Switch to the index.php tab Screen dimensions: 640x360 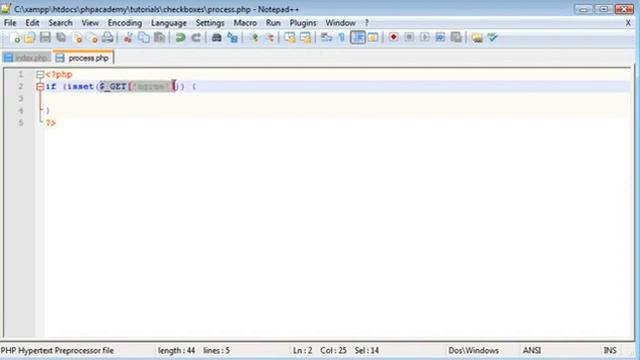(27, 58)
